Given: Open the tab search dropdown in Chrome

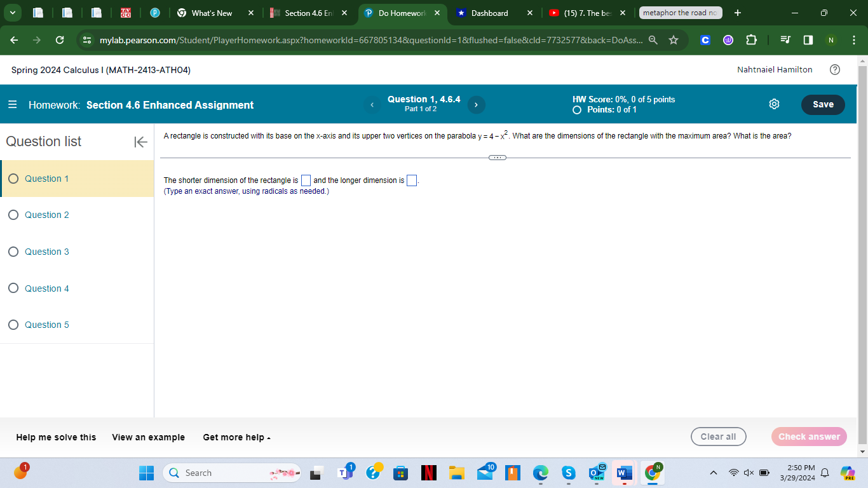Looking at the screenshot, I should [14, 13].
